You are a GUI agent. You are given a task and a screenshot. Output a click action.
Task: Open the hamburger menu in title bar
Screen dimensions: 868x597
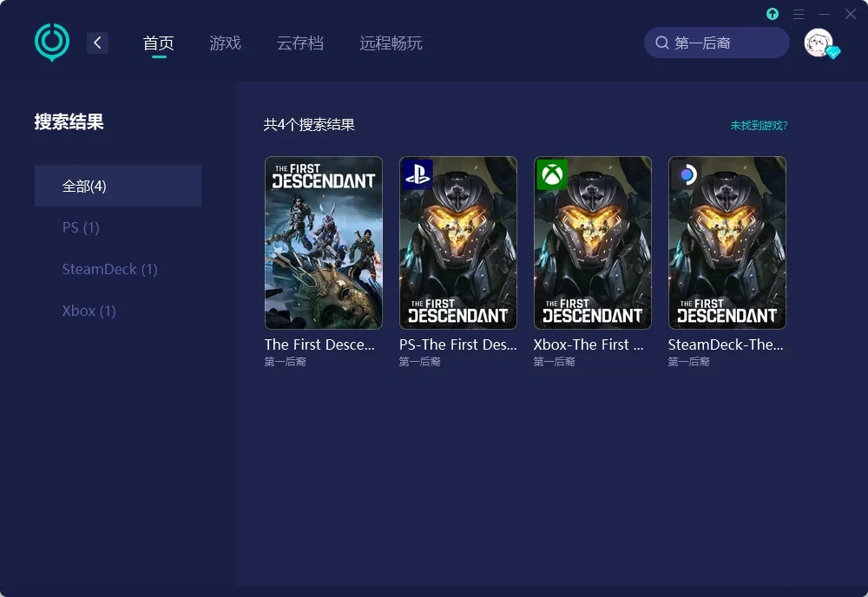click(x=799, y=14)
